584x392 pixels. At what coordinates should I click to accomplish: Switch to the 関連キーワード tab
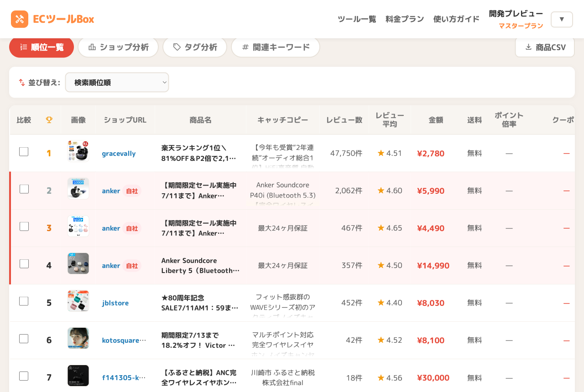[276, 47]
